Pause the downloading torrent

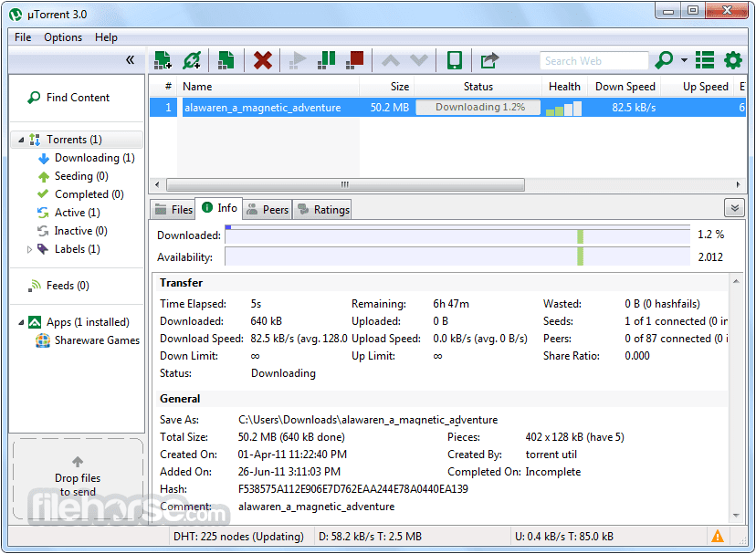[326, 60]
